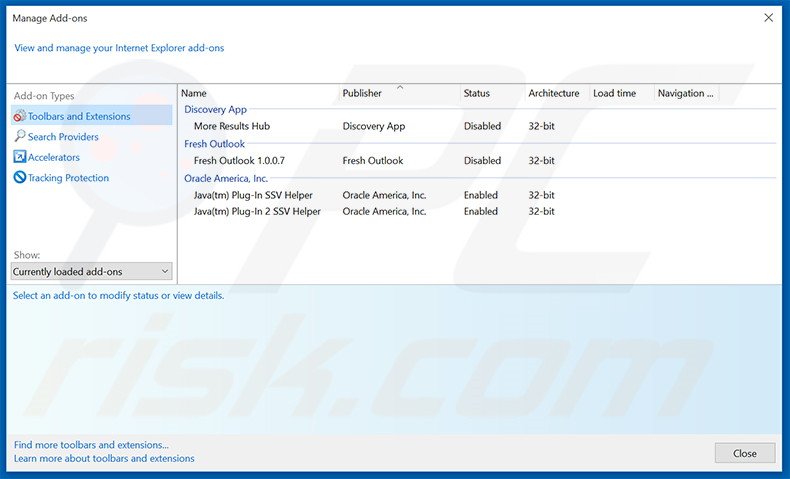Open Learn more about toolbars link
The width and height of the screenshot is (790, 479).
pos(104,459)
